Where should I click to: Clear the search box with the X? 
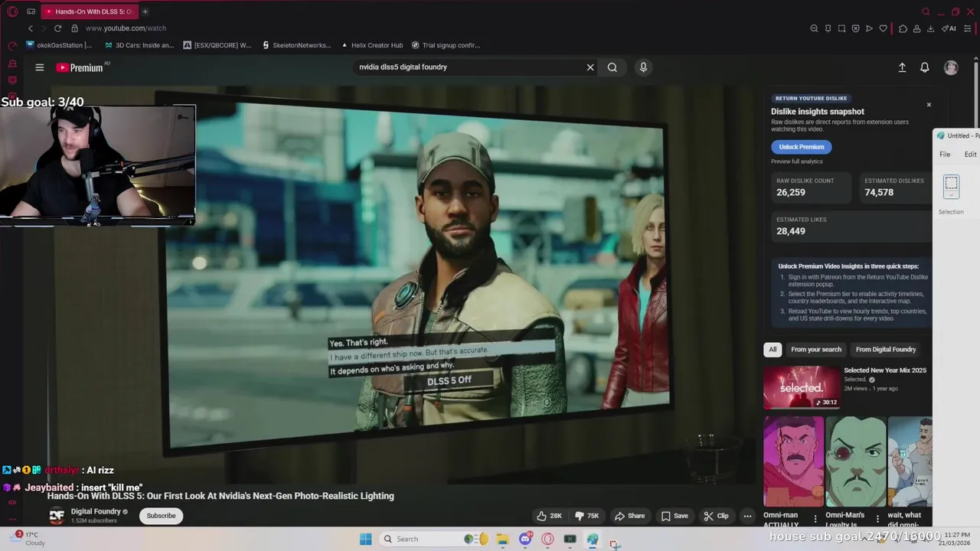[x=590, y=67]
